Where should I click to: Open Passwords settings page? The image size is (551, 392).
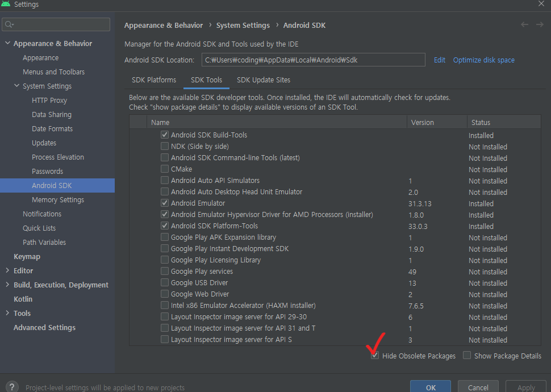(x=48, y=171)
